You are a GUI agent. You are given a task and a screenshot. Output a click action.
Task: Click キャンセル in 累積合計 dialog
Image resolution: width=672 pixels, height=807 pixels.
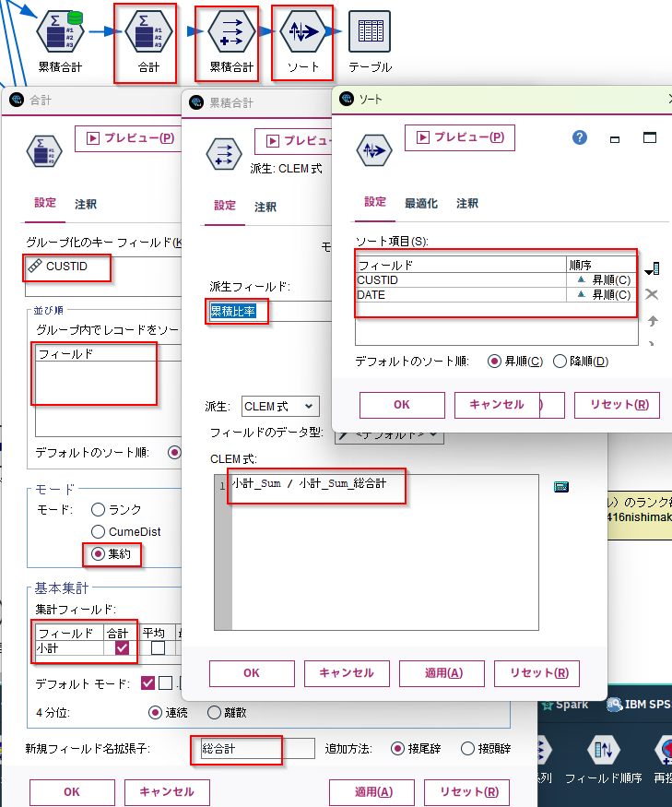[347, 673]
